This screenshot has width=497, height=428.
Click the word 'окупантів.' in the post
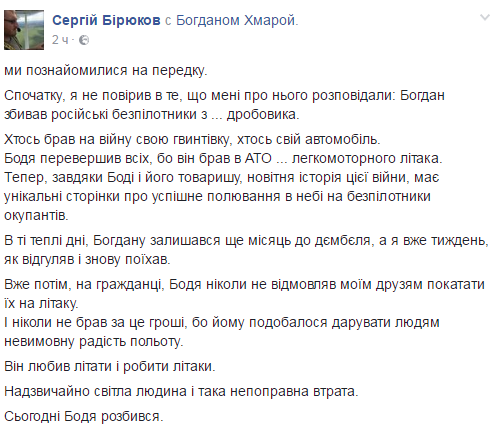(x=36, y=215)
